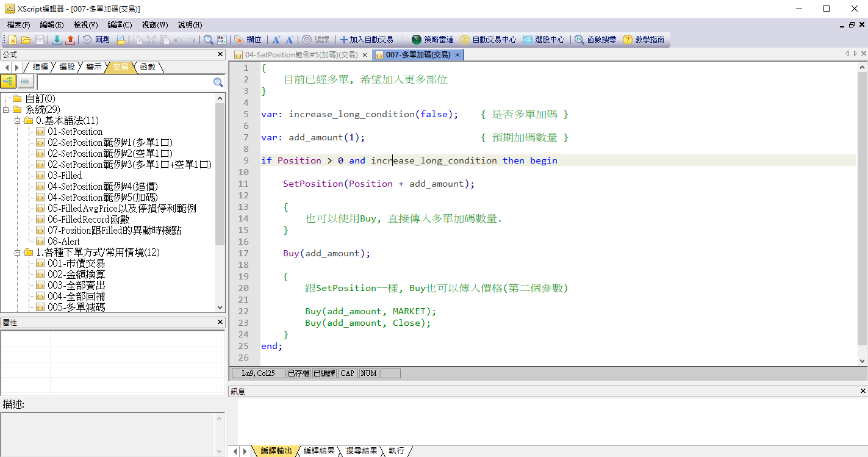Switch formula panel to list view

(24, 82)
